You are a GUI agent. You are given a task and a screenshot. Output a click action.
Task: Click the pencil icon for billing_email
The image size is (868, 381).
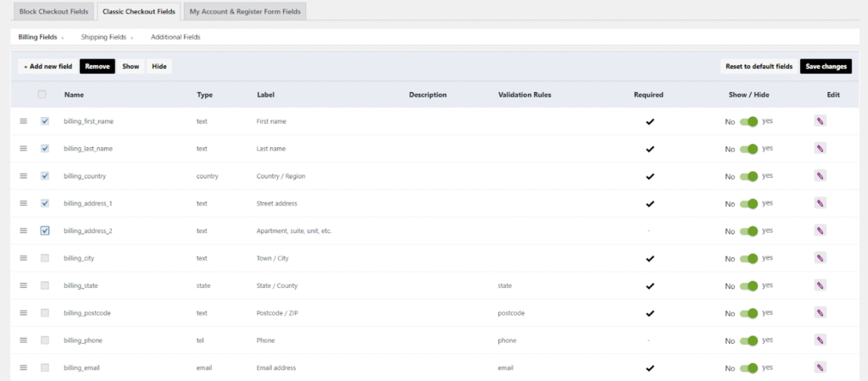(x=820, y=367)
